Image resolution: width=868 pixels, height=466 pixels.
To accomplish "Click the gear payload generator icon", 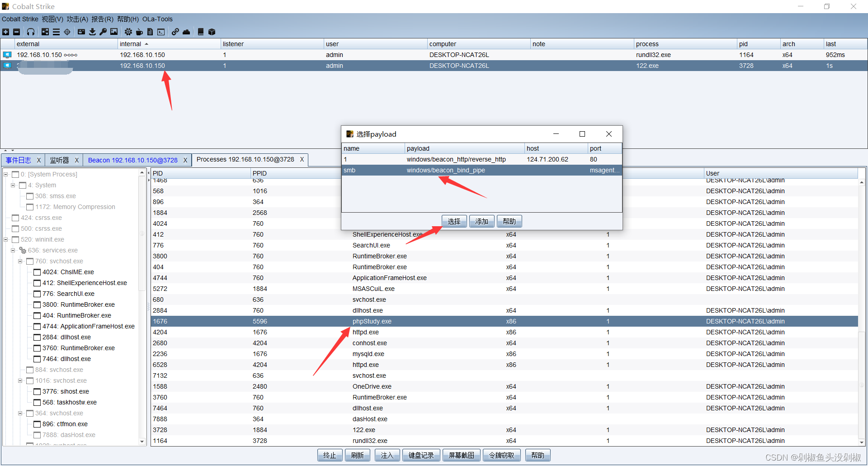I will pyautogui.click(x=128, y=32).
